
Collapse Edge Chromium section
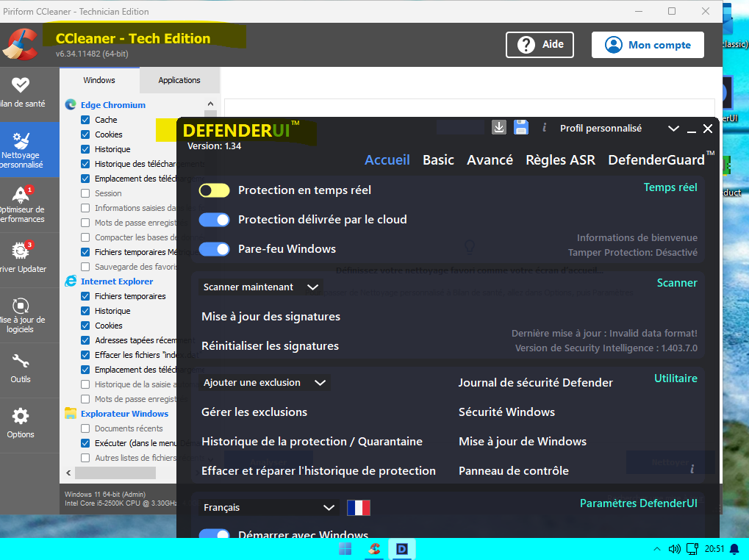click(x=112, y=105)
